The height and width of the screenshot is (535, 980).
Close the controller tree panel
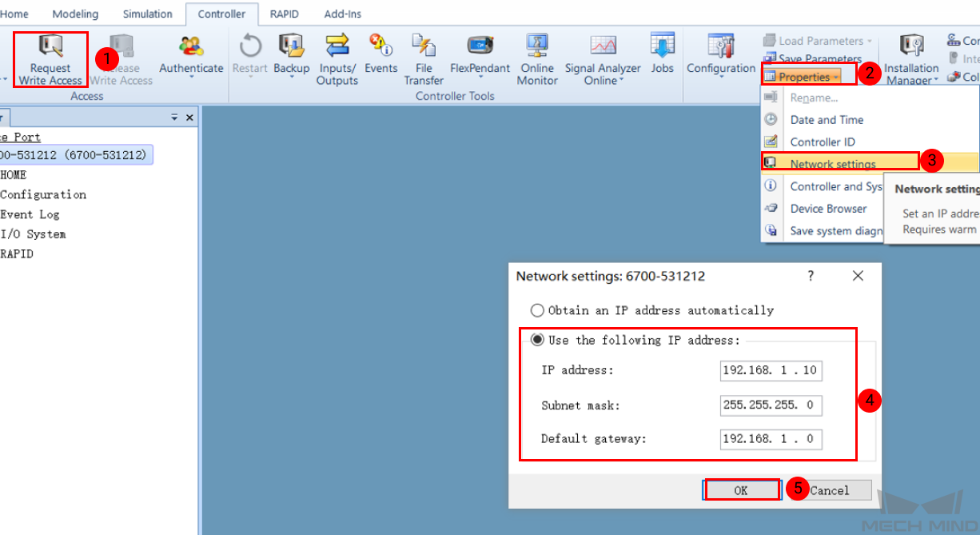189,117
